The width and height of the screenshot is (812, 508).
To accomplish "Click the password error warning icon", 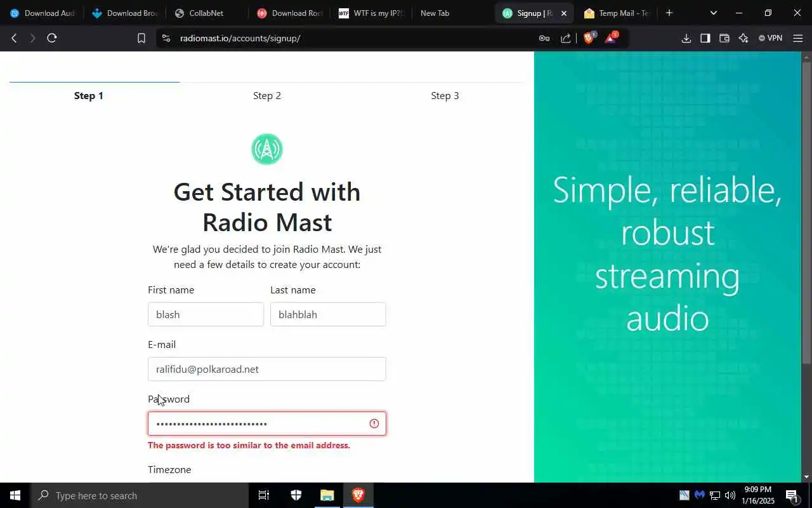I will pyautogui.click(x=374, y=424).
